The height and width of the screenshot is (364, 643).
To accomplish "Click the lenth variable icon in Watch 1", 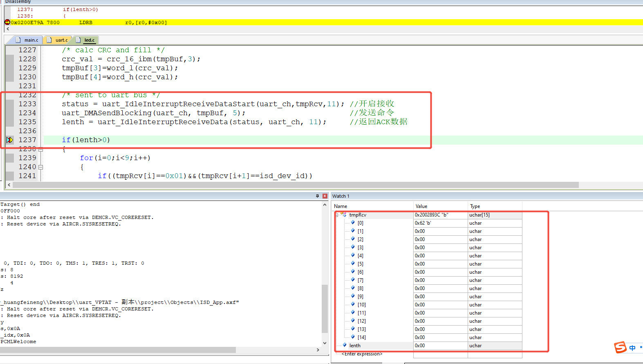I will [345, 345].
